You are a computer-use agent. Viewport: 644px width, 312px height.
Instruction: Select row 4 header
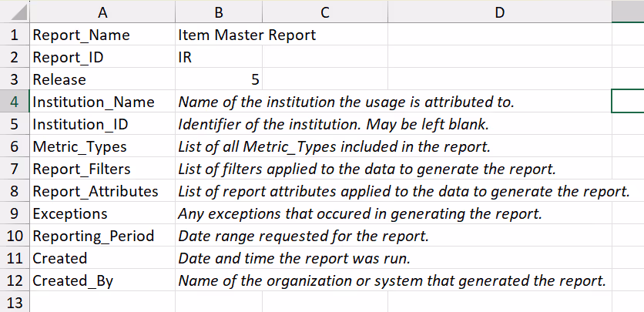pos(15,102)
